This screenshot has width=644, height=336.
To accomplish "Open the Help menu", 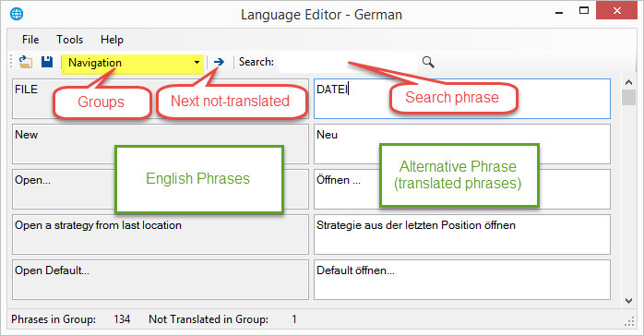I will click(x=112, y=40).
